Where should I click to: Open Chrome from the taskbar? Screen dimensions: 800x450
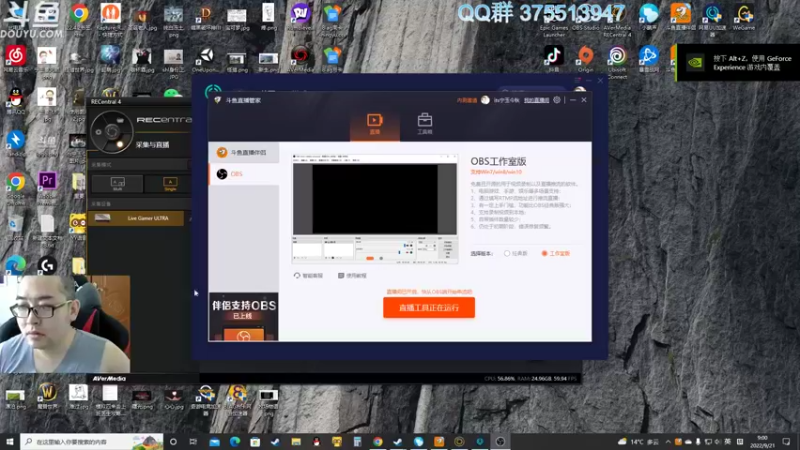[378, 441]
